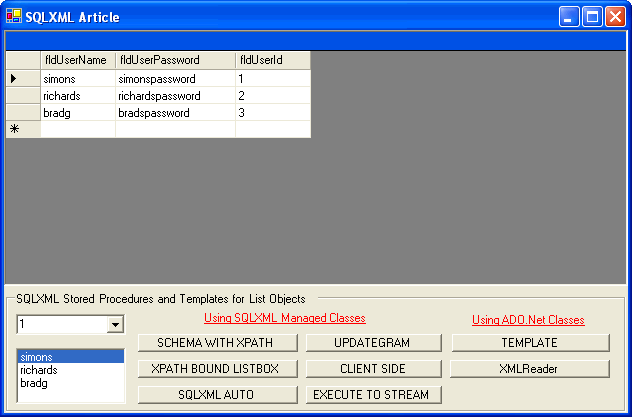Open the Using SQLXML Managed Classes link

coord(285,318)
